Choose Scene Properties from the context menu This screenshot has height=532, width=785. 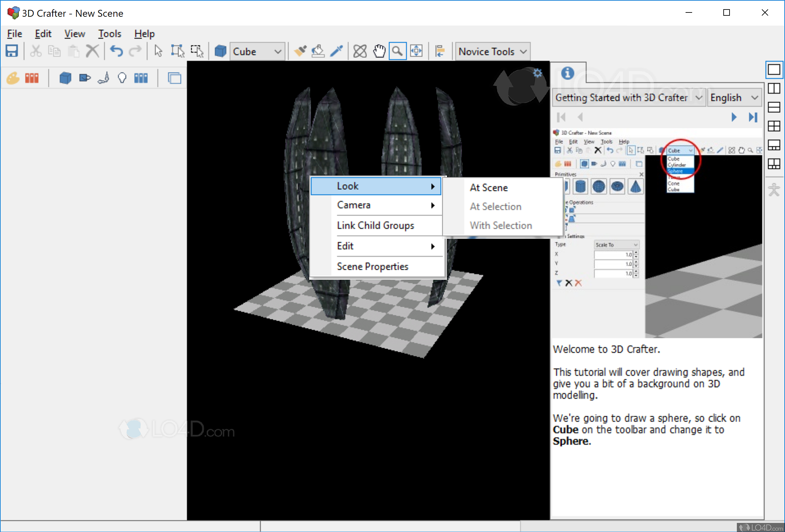click(x=372, y=266)
